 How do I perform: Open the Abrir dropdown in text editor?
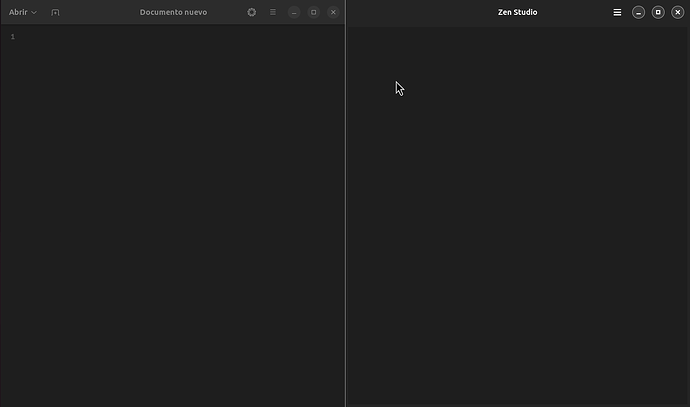[23, 12]
